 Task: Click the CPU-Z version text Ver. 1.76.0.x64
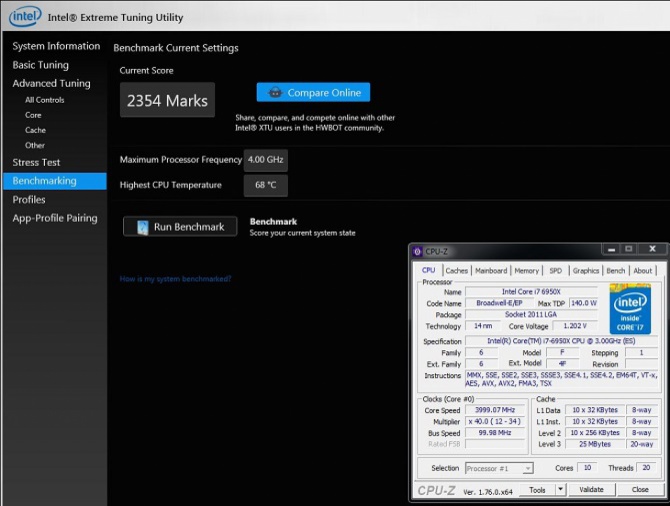coord(488,492)
